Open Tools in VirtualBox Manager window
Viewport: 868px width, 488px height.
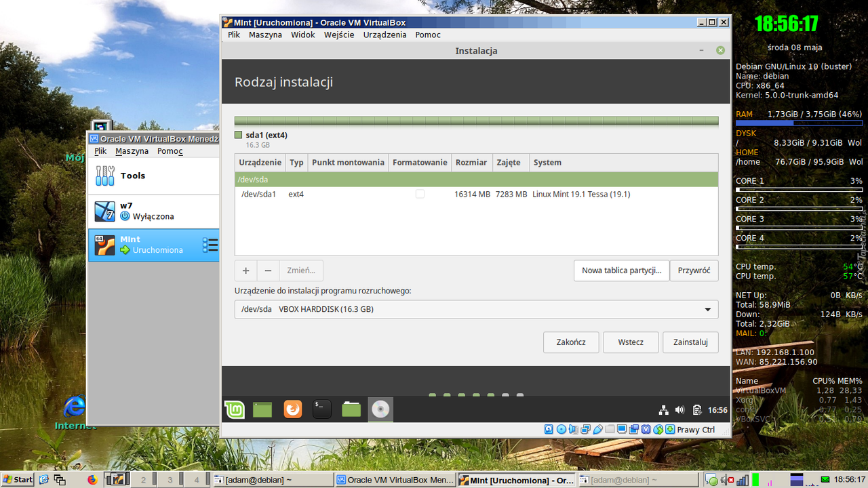click(154, 176)
